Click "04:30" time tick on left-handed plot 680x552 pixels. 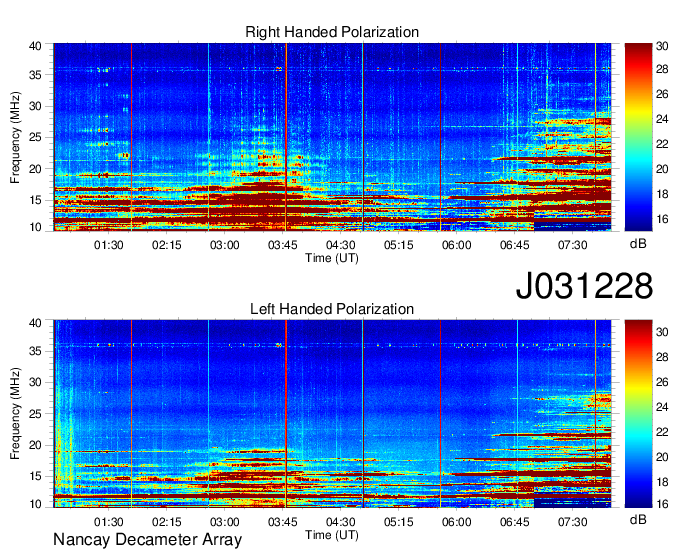[x=340, y=522]
